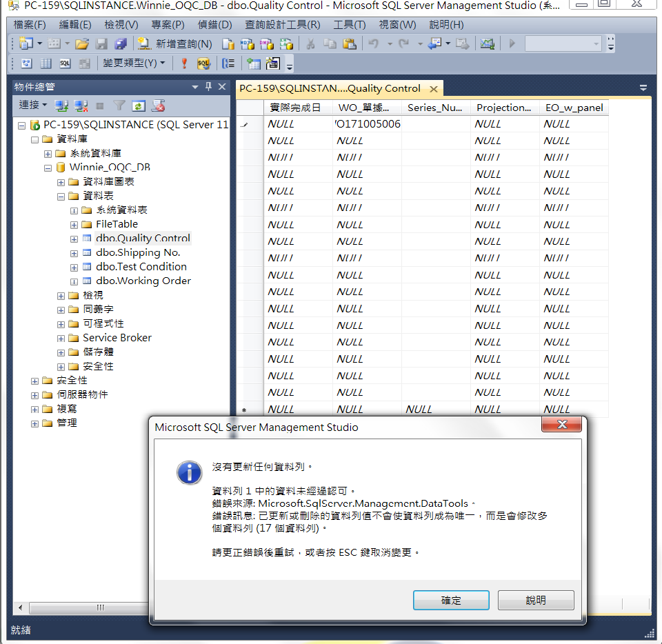Select the dbo.Working Order table

[x=143, y=281]
